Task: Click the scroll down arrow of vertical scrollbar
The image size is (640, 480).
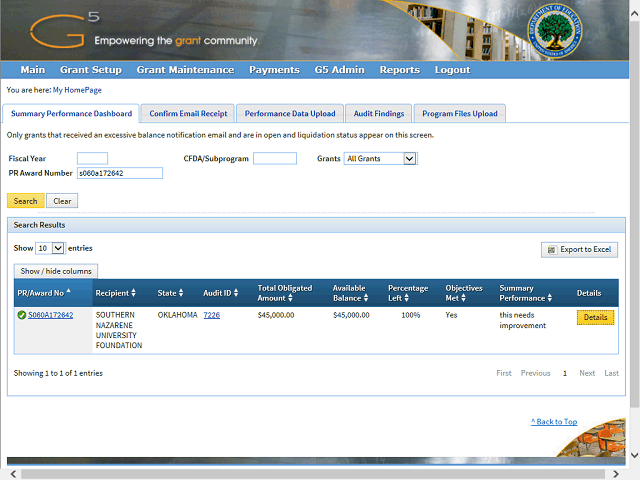Action: (635, 455)
